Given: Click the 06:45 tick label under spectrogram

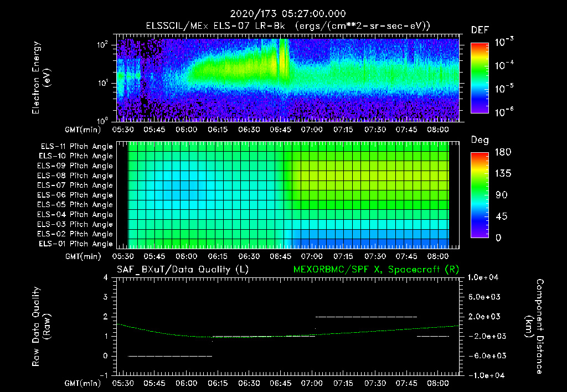Looking at the screenshot, I should pyautogui.click(x=280, y=130).
